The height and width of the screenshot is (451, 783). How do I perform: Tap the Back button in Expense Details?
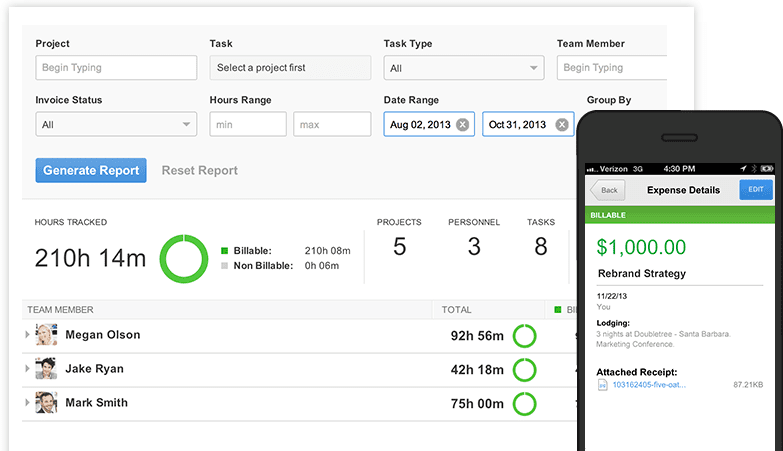point(607,190)
